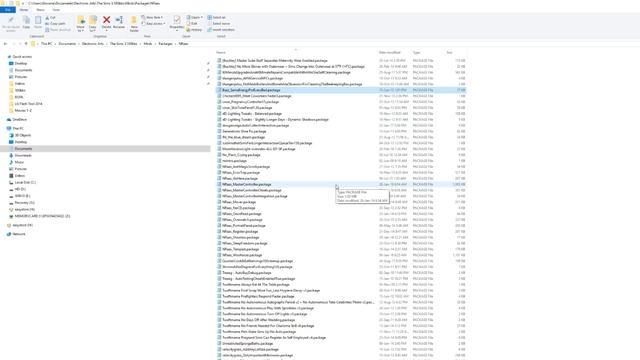The width and height of the screenshot is (640, 360).
Task: Click Select all in the ribbon
Action: click(x=217, y=18)
